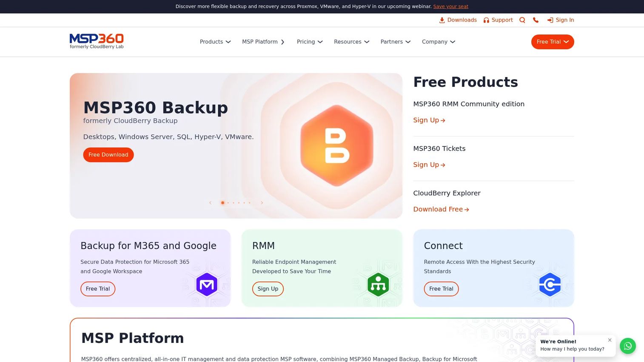Click the Sign In link
This screenshot has width=644, height=362.
click(561, 20)
